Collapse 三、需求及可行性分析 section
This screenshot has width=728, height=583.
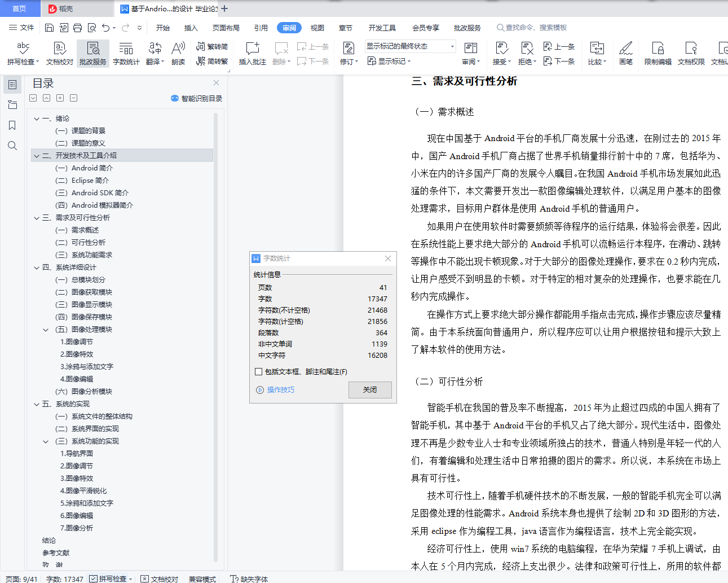[x=37, y=218]
